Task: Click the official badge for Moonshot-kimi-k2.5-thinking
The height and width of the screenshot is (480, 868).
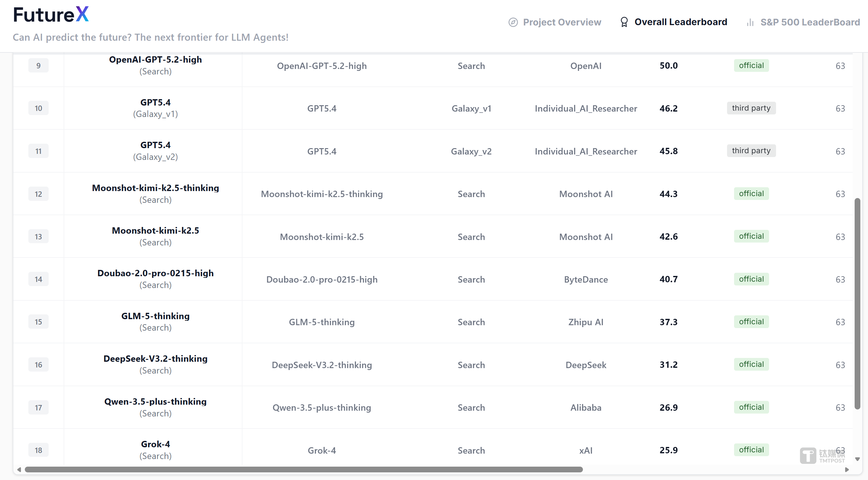Action: click(751, 194)
